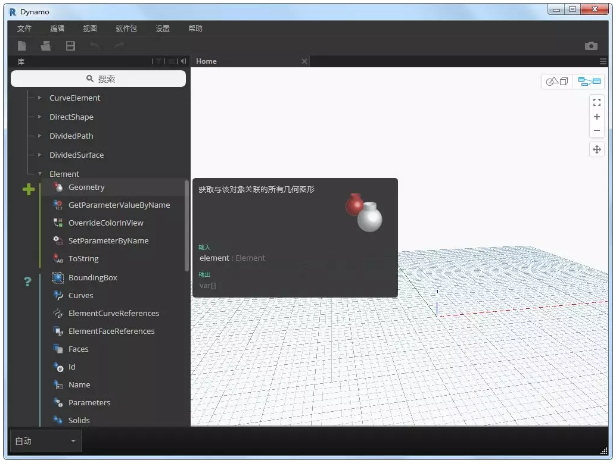
Task: Click the Geometry node icon
Action: pos(58,187)
